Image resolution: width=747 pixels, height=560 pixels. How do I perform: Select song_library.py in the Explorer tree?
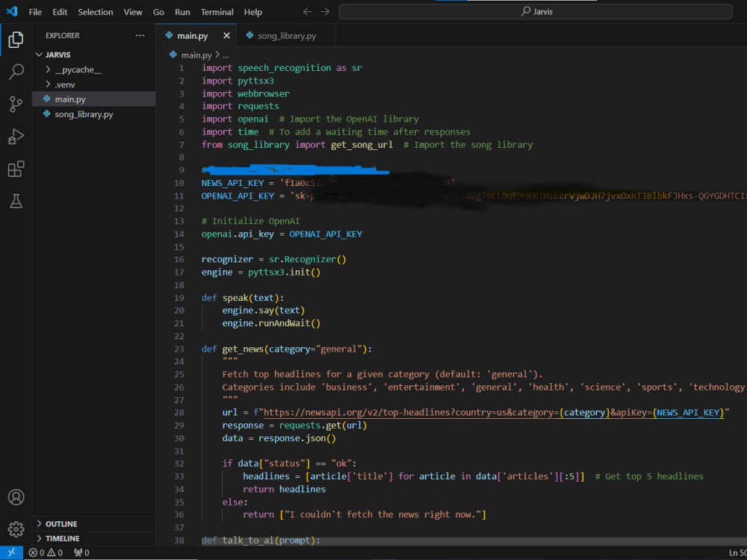tap(93, 114)
